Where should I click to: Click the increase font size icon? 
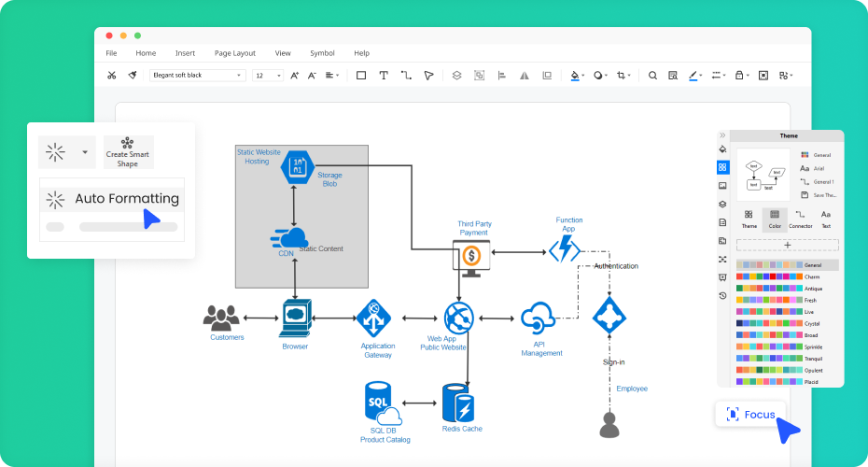pyautogui.click(x=295, y=76)
